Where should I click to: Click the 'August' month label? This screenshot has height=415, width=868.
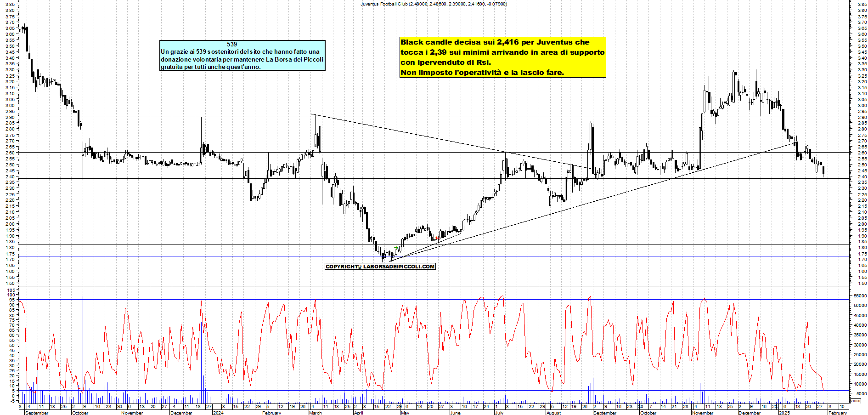pyautogui.click(x=554, y=413)
